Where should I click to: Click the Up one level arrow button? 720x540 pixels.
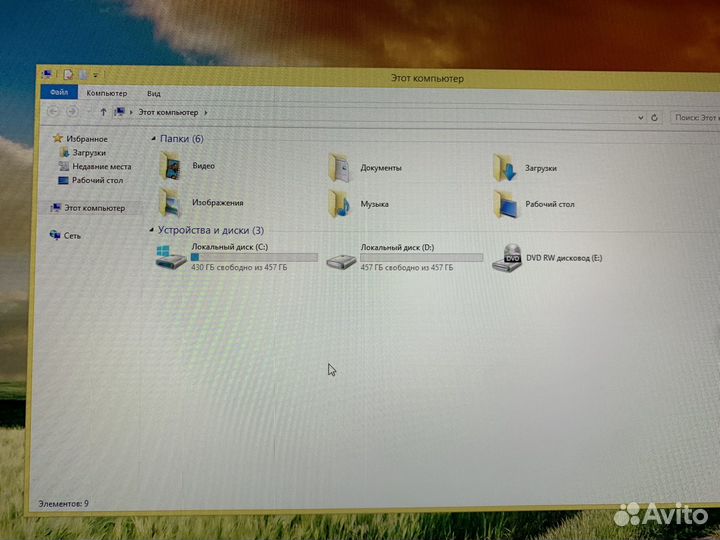point(102,112)
